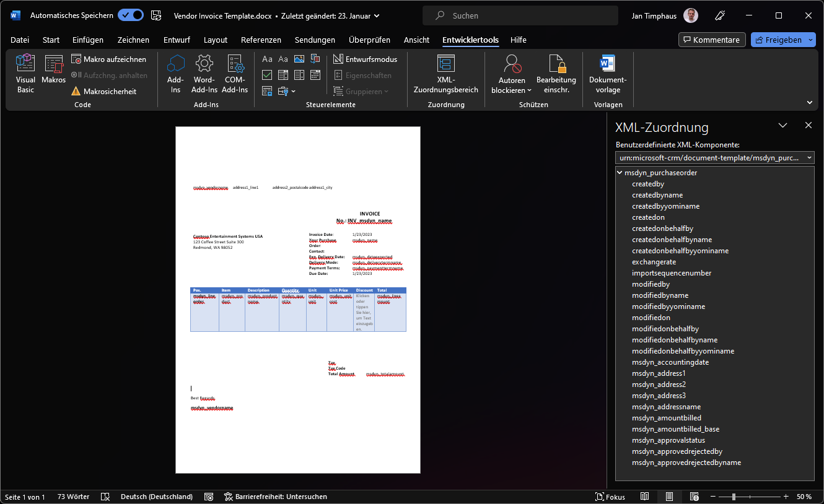Open Fokus mode
The image size is (824, 504).
(x=610, y=497)
